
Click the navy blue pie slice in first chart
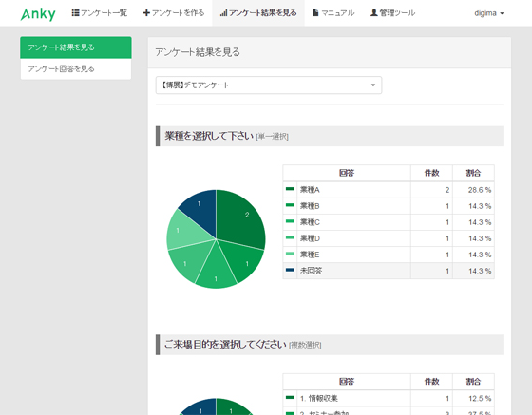[x=200, y=210]
